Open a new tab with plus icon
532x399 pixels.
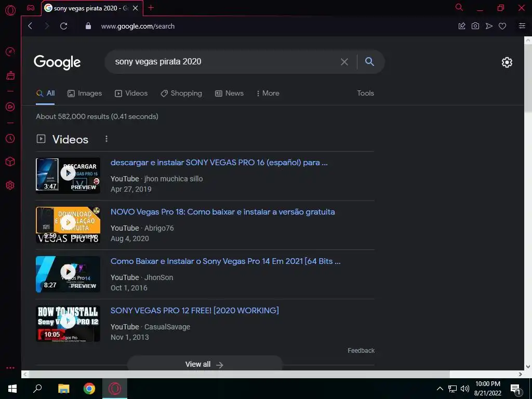[151, 8]
